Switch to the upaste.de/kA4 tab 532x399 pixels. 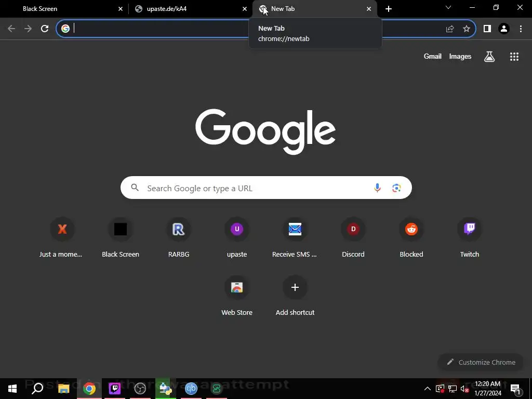[190, 9]
